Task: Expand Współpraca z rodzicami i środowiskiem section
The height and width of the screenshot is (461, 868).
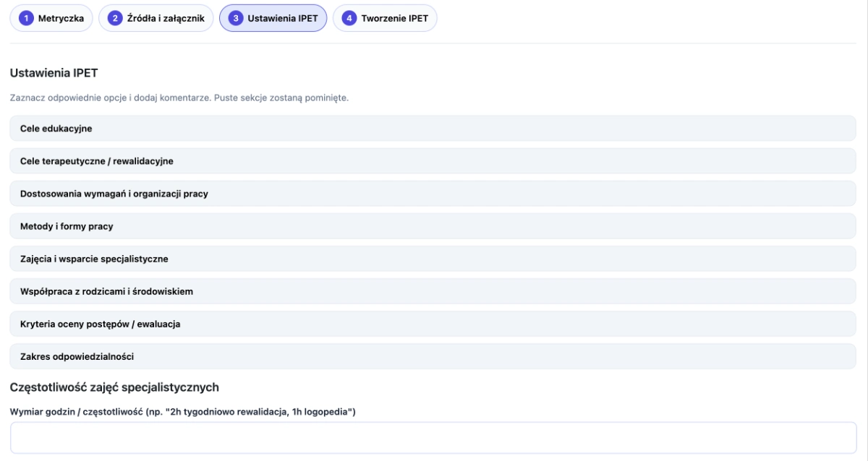Action: click(433, 291)
